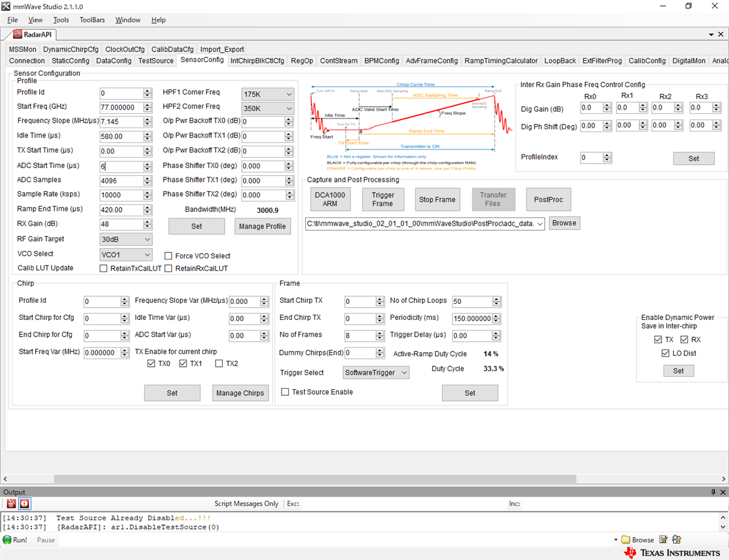This screenshot has height=560, width=729.
Task: Increase Profile Id with the up arrow
Action: (x=148, y=91)
